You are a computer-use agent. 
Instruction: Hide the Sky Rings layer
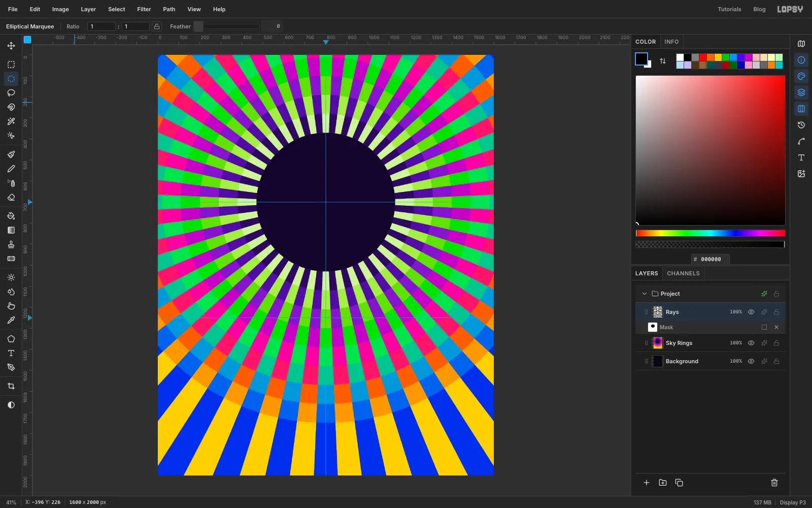751,343
